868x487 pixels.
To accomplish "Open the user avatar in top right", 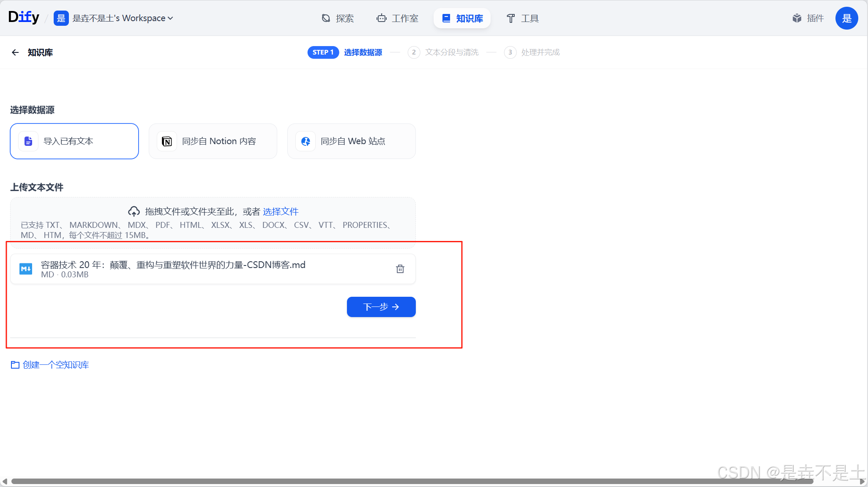I will coord(846,18).
